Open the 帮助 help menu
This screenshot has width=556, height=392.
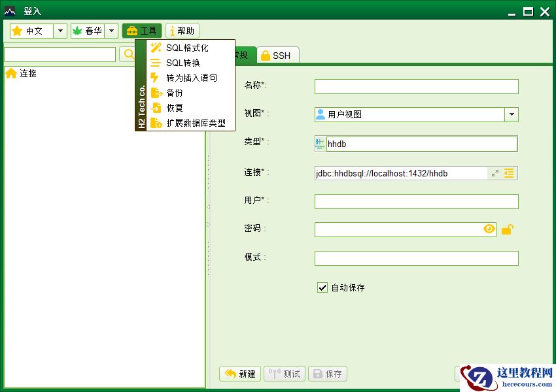coord(182,30)
